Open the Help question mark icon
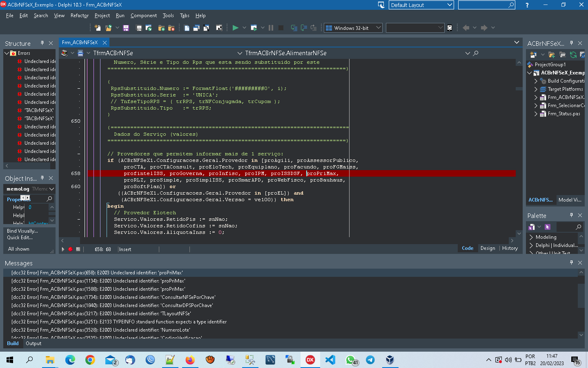 pos(527,5)
